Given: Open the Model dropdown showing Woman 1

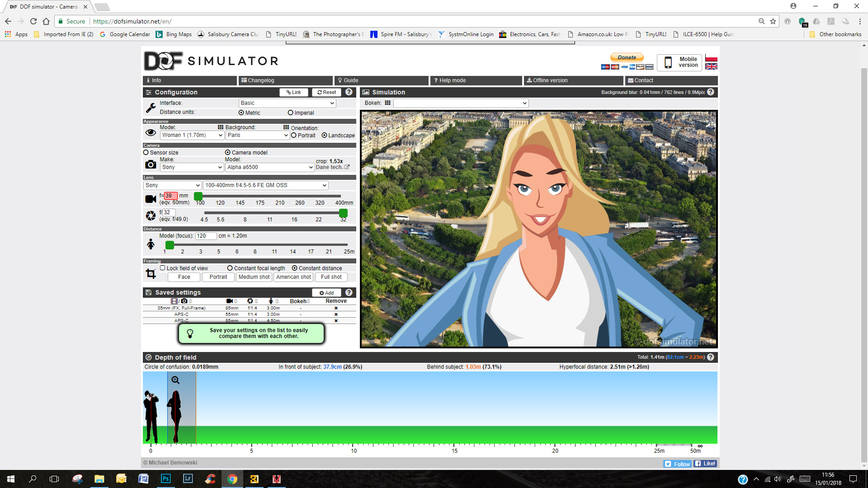Looking at the screenshot, I should tap(192, 135).
